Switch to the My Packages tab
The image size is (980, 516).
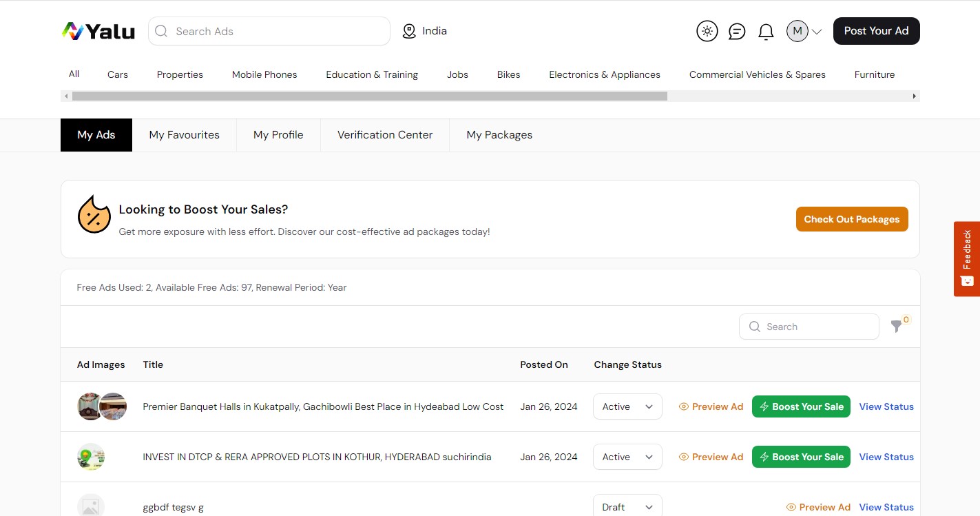[x=499, y=135]
